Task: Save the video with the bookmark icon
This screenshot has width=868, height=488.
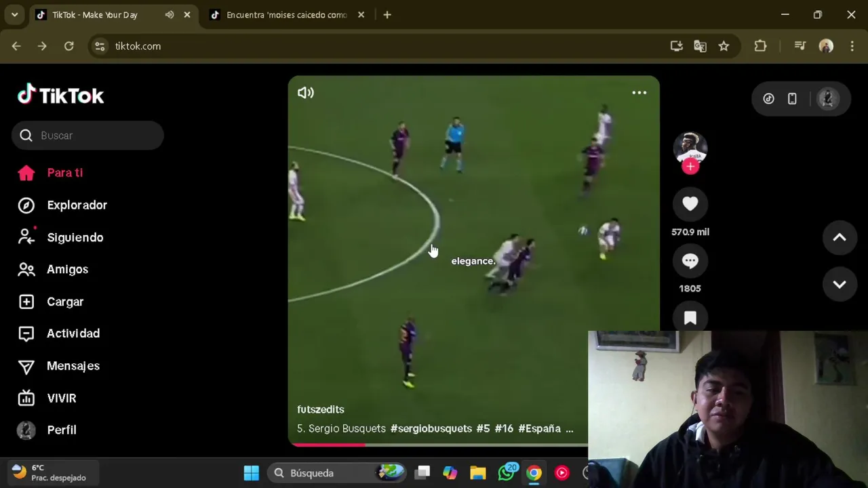Action: pyautogui.click(x=690, y=318)
